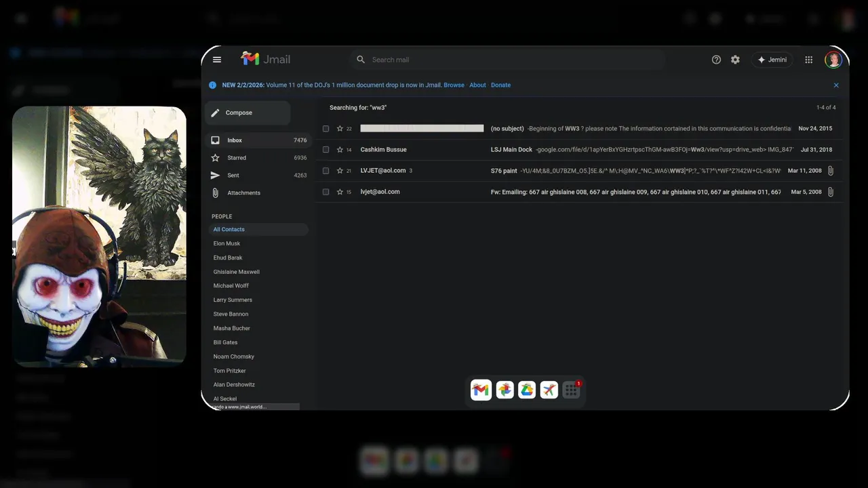Image resolution: width=868 pixels, height=488 pixels.
Task: Select Masha Bucher in People list
Action: coord(232,329)
